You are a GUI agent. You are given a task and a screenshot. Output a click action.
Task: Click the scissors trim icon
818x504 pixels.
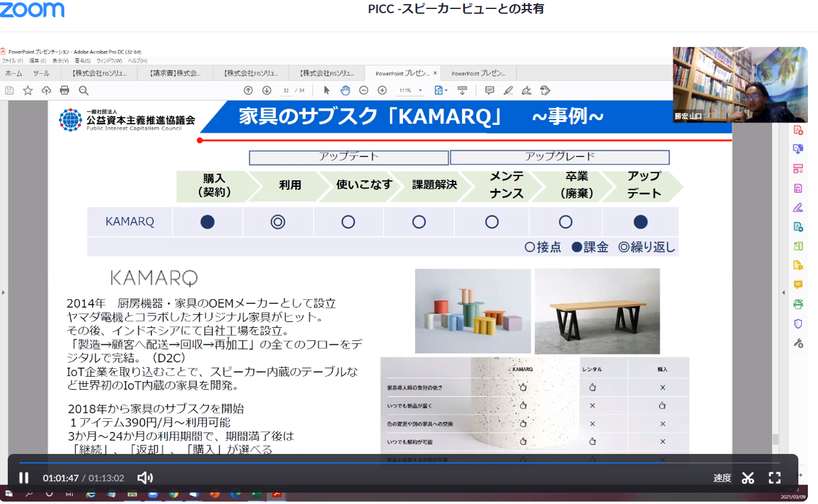[x=748, y=478]
